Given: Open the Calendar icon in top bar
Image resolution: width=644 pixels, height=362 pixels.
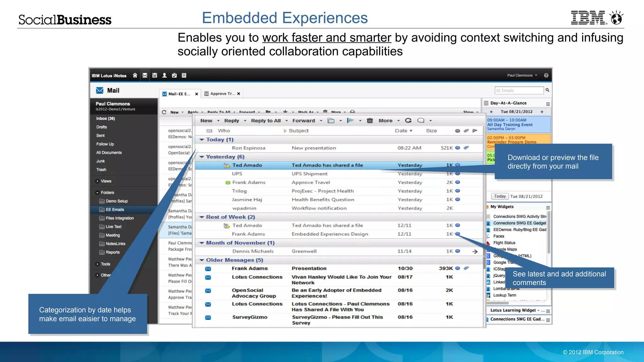Looking at the screenshot, I should (155, 75).
